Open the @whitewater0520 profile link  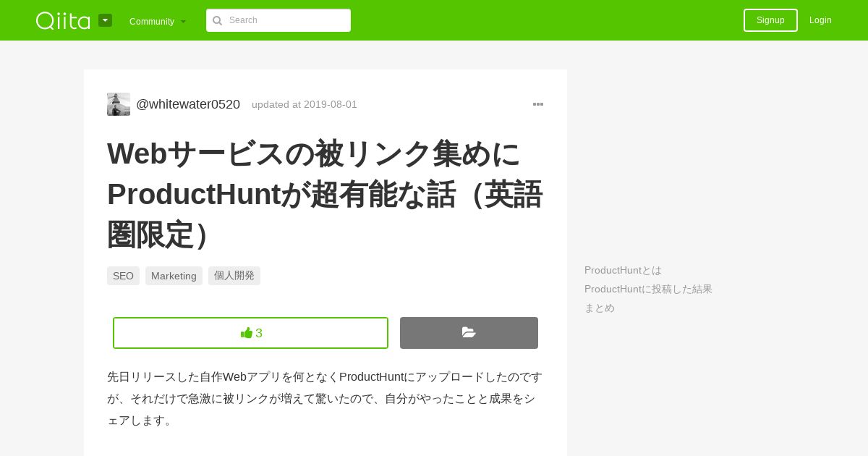click(x=188, y=104)
